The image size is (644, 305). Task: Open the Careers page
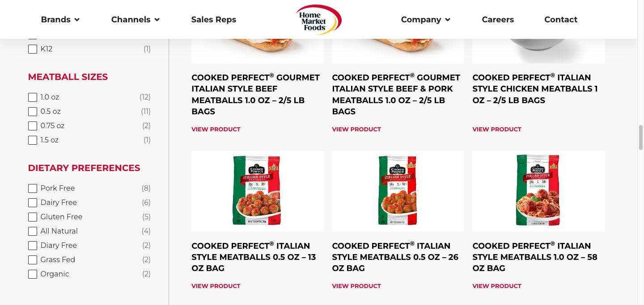(x=498, y=20)
